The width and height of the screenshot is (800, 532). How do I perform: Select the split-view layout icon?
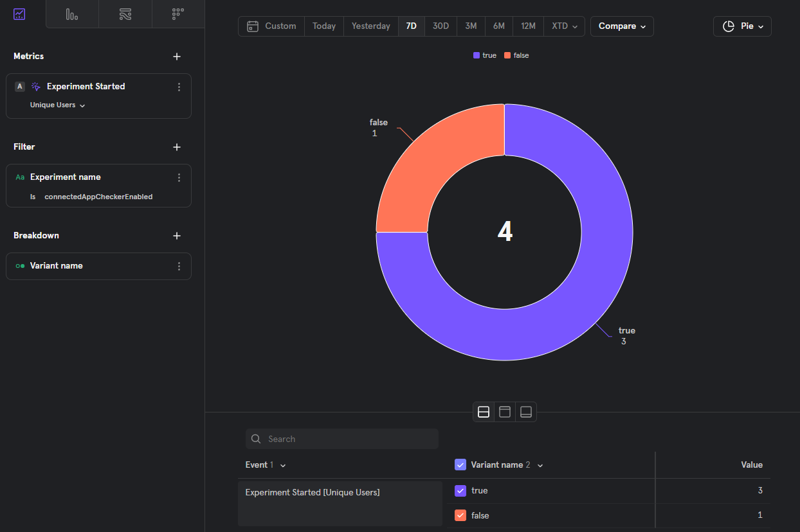[484, 412]
